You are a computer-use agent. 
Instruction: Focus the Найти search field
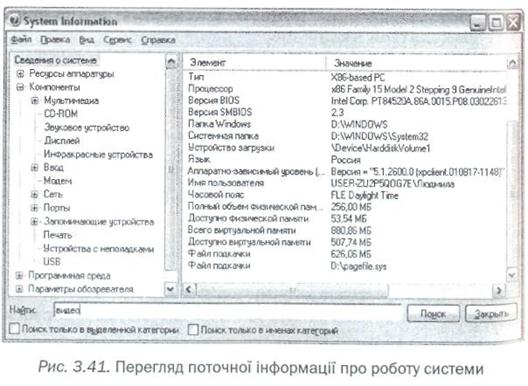(x=228, y=310)
